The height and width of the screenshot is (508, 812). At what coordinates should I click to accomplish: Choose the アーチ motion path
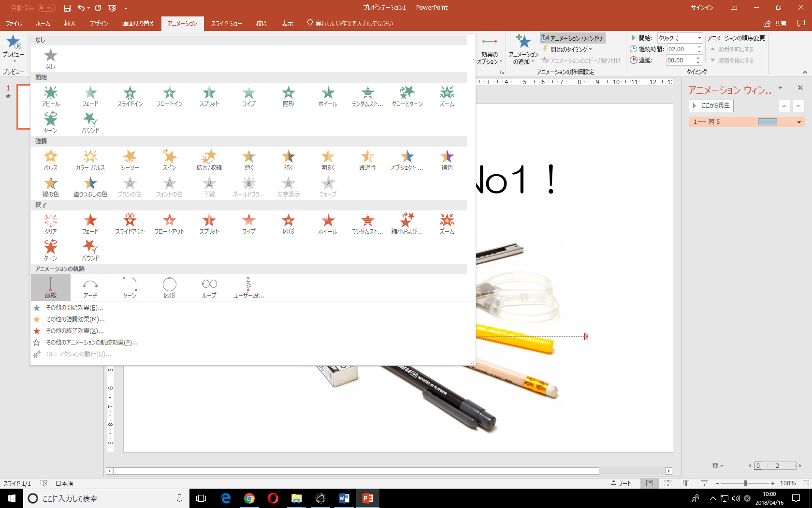point(90,287)
